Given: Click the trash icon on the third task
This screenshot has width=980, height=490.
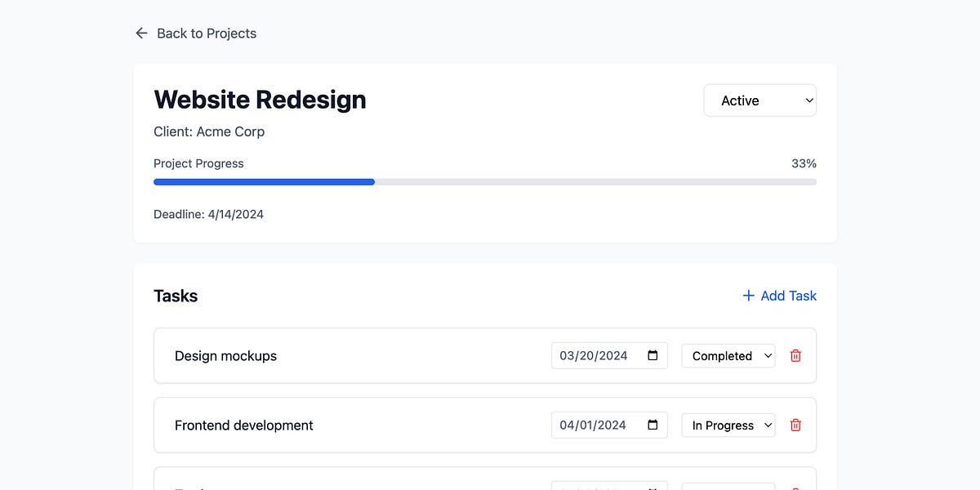Looking at the screenshot, I should pyautogui.click(x=795, y=488).
